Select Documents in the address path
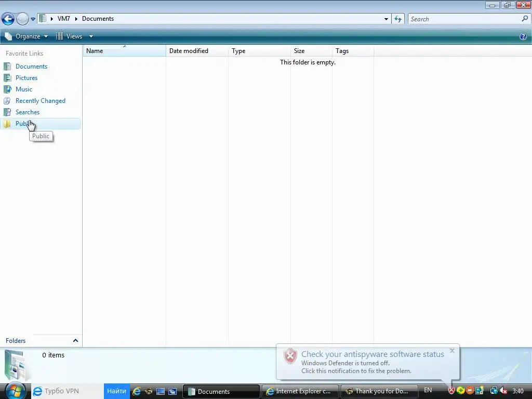The image size is (532, 399). pyautogui.click(x=98, y=19)
